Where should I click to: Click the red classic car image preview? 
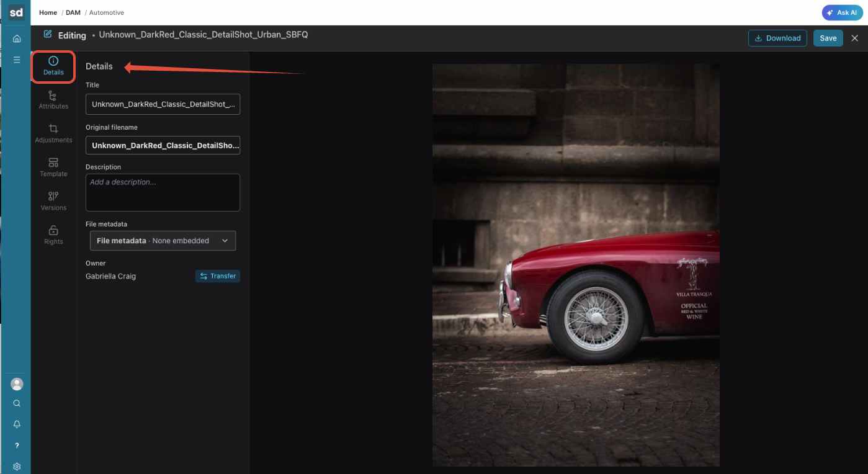[576, 265]
